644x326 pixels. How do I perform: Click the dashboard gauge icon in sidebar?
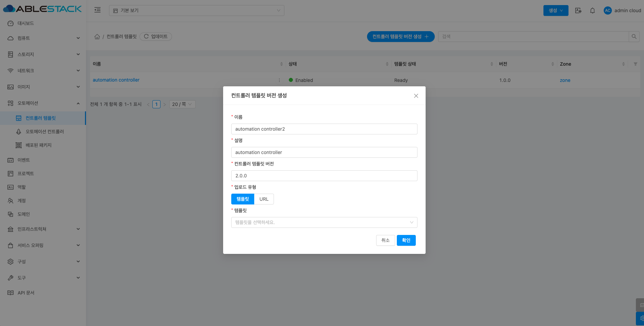10,23
